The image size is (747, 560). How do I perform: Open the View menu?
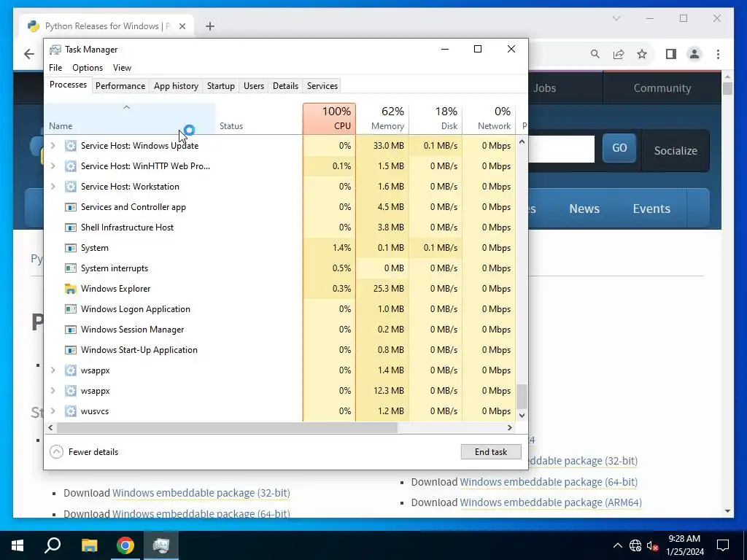122,68
